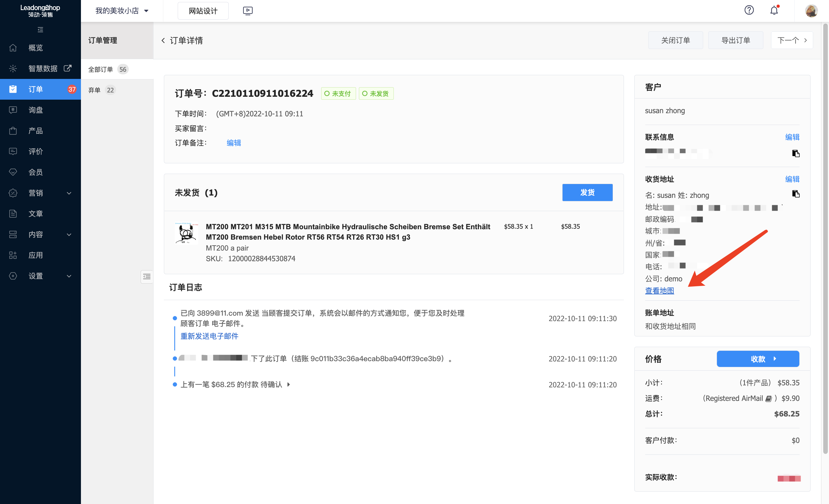The width and height of the screenshot is (829, 504).
Task: Click the video tutorial play icon
Action: pos(248,11)
